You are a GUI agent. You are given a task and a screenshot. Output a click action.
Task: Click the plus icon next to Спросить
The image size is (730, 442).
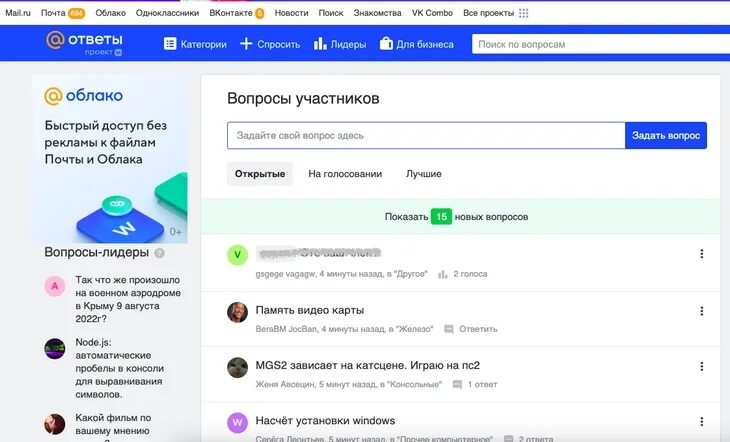pos(246,44)
